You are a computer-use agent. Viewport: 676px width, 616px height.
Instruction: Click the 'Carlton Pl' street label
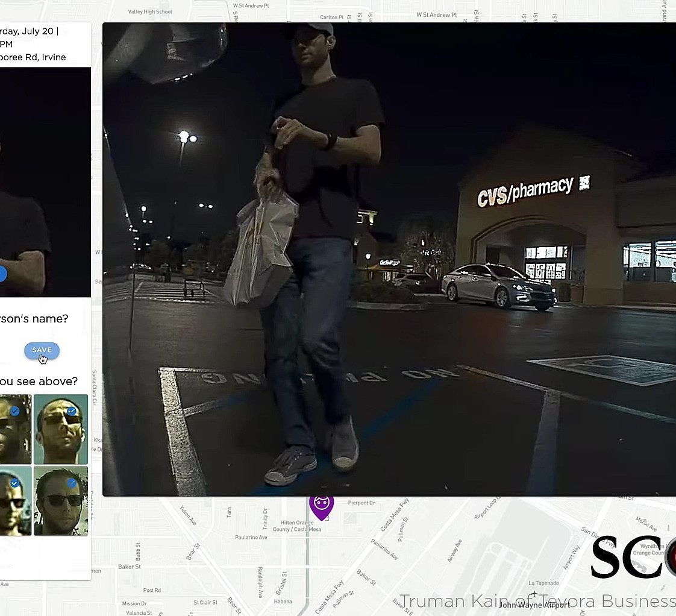tap(331, 17)
